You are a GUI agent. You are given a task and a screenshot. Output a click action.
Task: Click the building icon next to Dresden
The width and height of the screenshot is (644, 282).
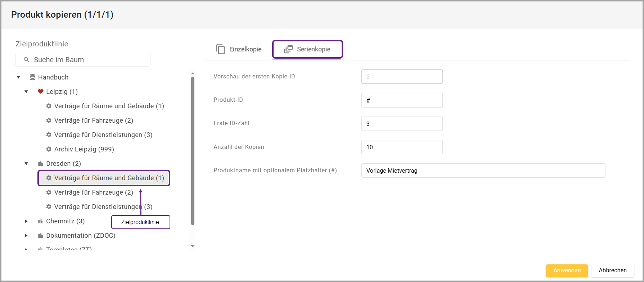(41, 164)
